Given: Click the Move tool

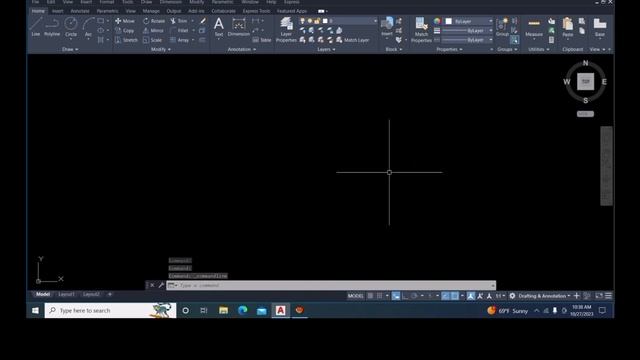Looking at the screenshot, I should [124, 21].
